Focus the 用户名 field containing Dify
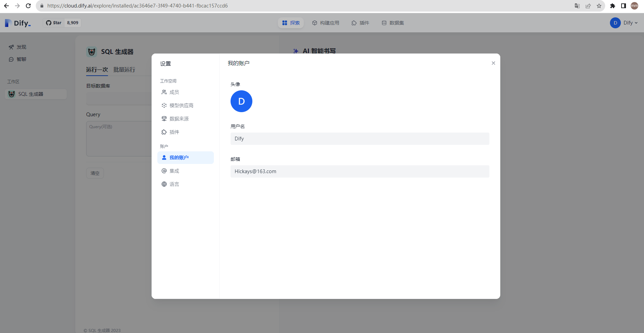This screenshot has width=644, height=333. click(360, 139)
